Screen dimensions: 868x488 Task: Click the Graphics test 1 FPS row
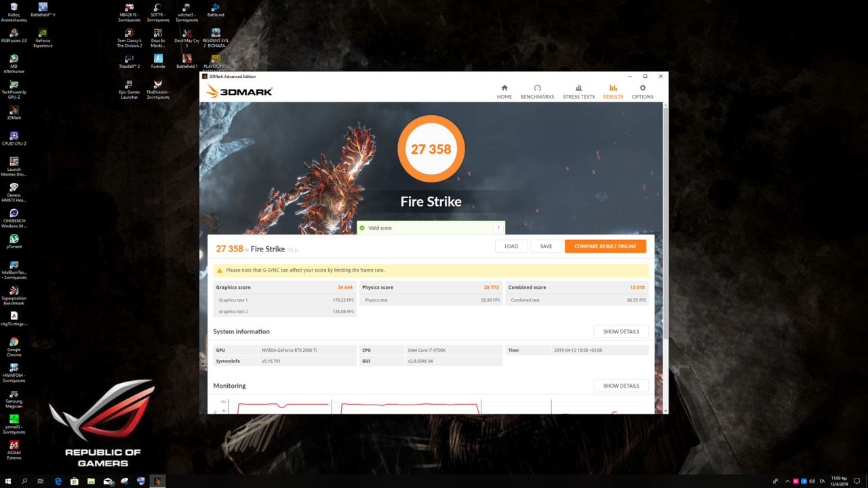click(x=285, y=300)
